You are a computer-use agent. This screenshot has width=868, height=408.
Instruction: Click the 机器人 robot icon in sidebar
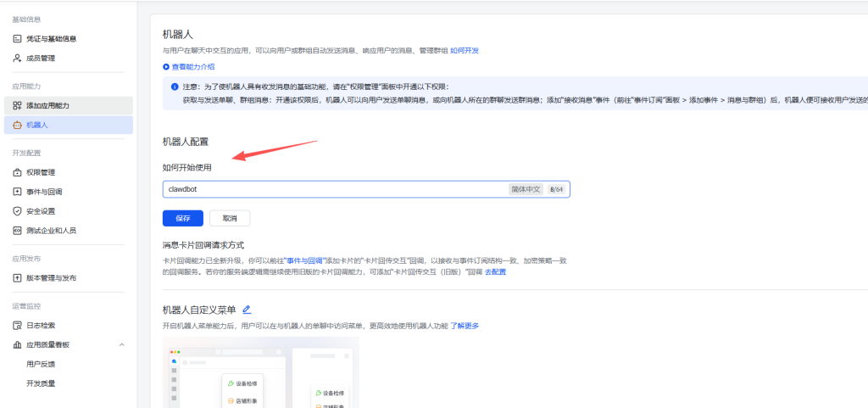pos(17,126)
